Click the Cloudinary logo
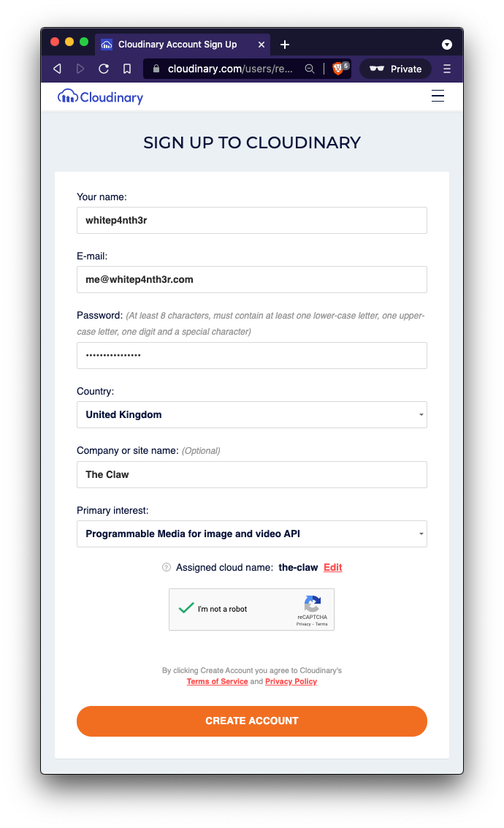Viewport: 504px width, 828px height. [x=100, y=96]
